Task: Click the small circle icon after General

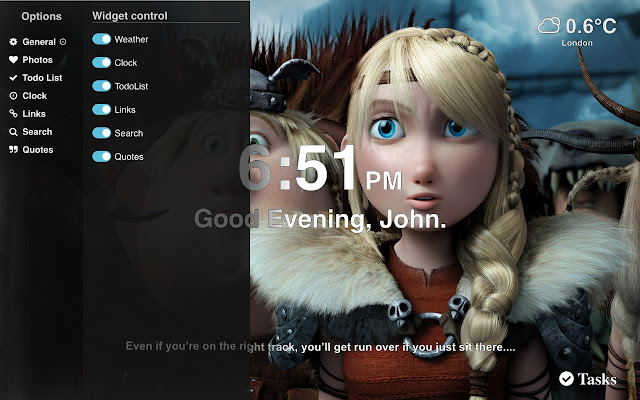Action: pyautogui.click(x=63, y=42)
